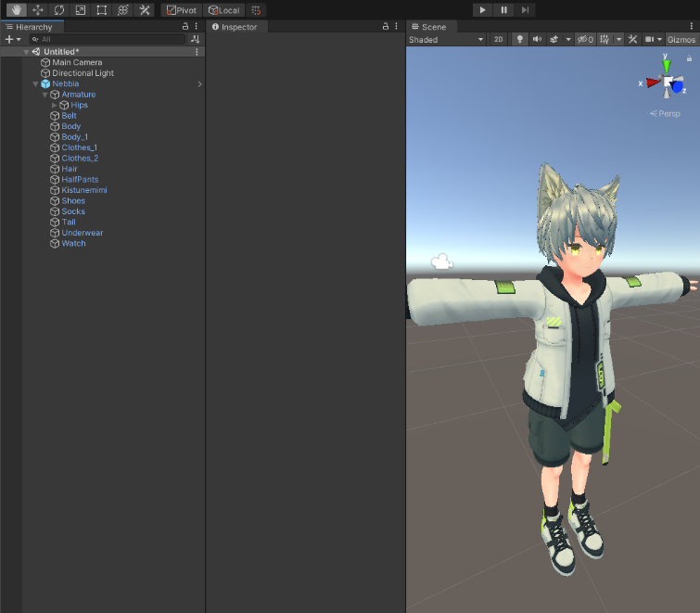Switch to the Inspector tab
The width and height of the screenshot is (700, 613).
coord(236,27)
